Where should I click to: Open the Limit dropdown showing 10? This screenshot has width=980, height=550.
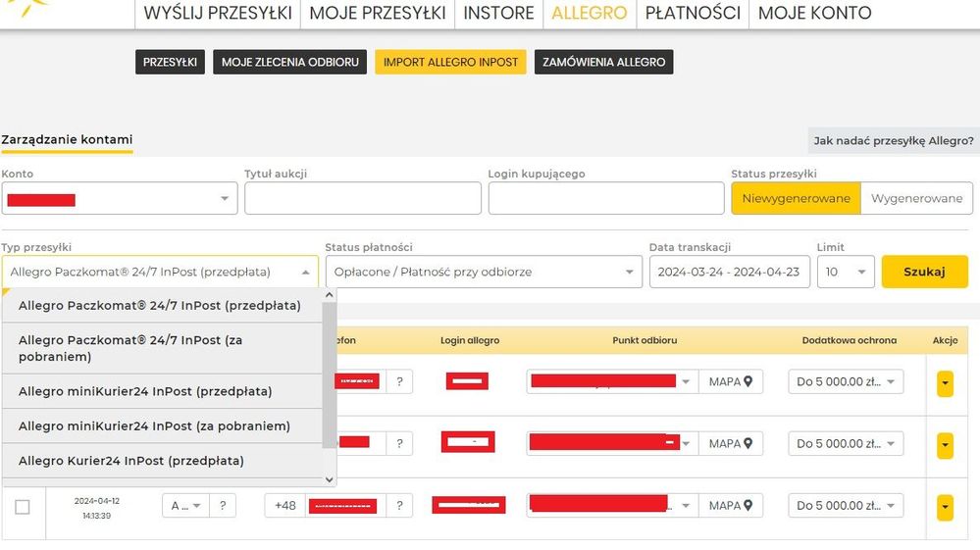click(845, 272)
